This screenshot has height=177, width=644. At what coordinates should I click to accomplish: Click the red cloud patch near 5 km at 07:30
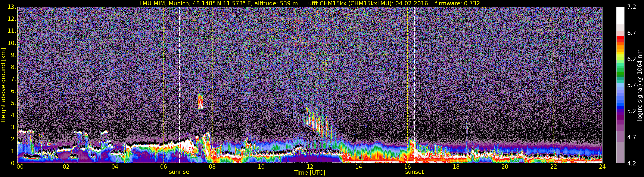click(200, 100)
